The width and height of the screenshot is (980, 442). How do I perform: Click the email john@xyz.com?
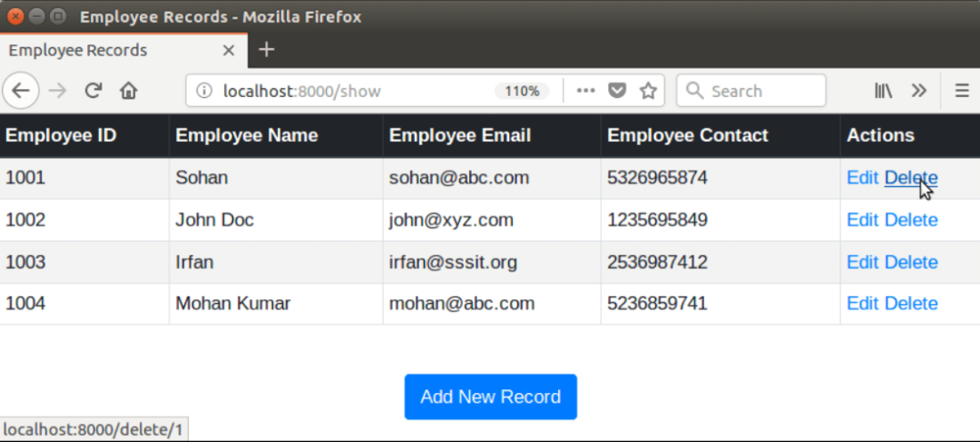click(x=451, y=220)
